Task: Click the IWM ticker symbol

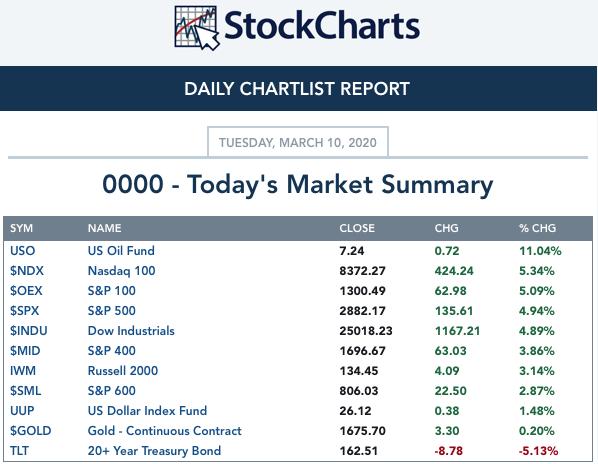Action: click(x=23, y=371)
